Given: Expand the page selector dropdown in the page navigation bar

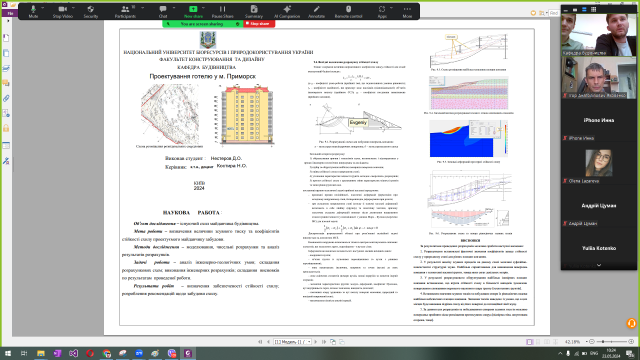Looking at the screenshot, I should [309, 342].
